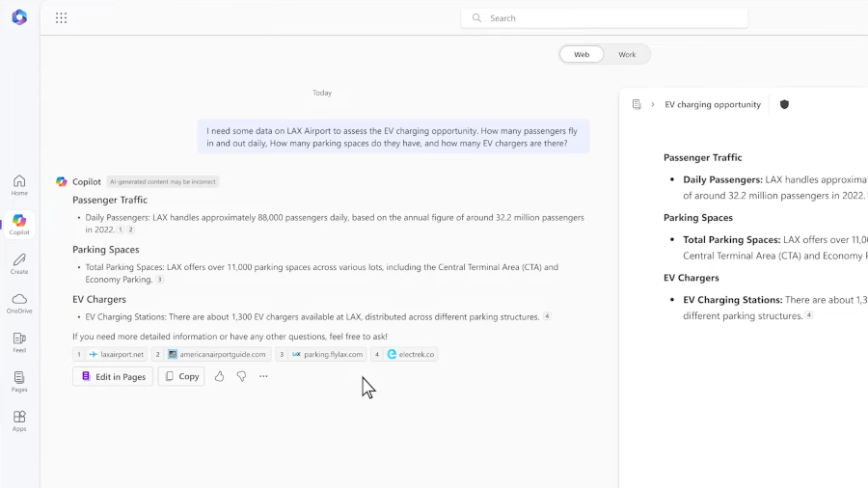The image size is (868, 488).
Task: Open OneDrive from the sidebar
Action: pyautogui.click(x=19, y=303)
